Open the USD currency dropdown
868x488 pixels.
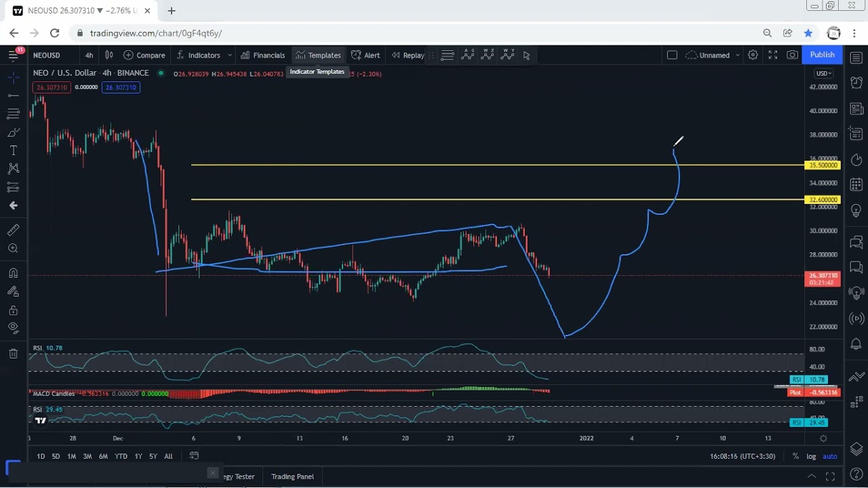[824, 73]
